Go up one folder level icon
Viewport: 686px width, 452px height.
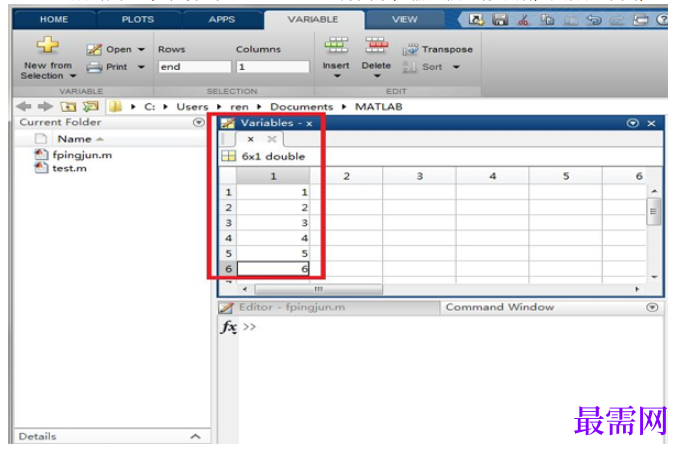click(68, 106)
